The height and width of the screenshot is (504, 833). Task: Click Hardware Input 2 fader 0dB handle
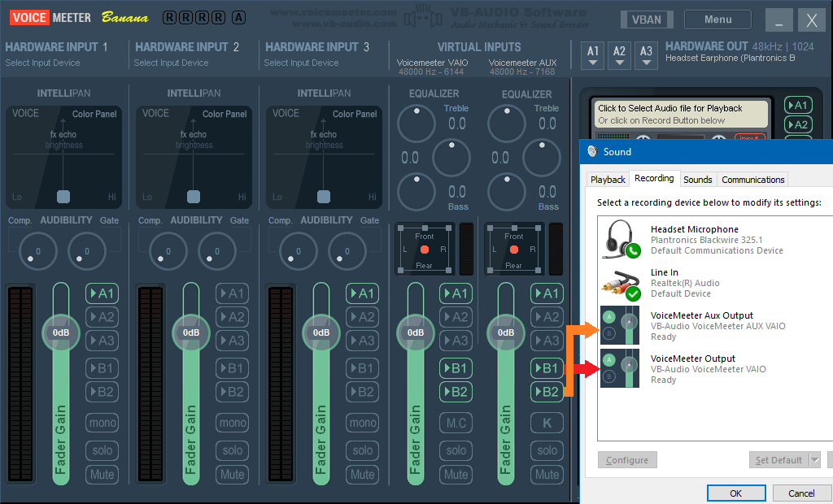pyautogui.click(x=190, y=332)
